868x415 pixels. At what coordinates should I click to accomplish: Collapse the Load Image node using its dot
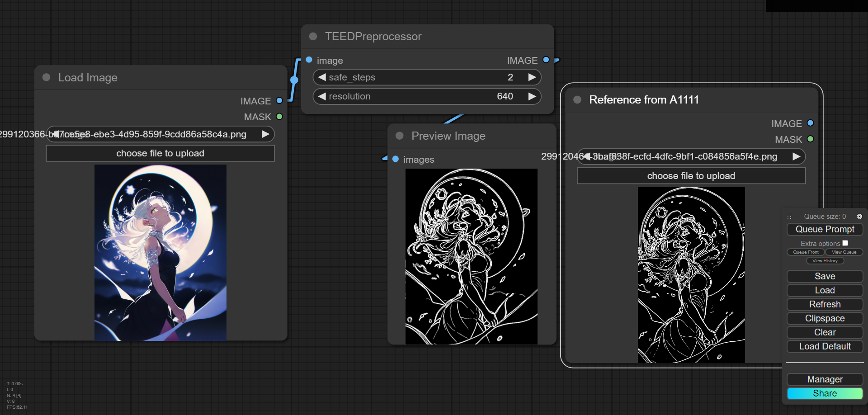[x=46, y=77]
